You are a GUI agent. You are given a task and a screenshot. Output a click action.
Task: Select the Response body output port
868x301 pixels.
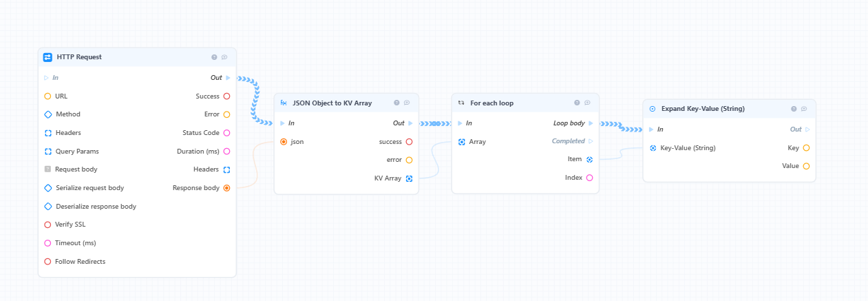point(226,188)
